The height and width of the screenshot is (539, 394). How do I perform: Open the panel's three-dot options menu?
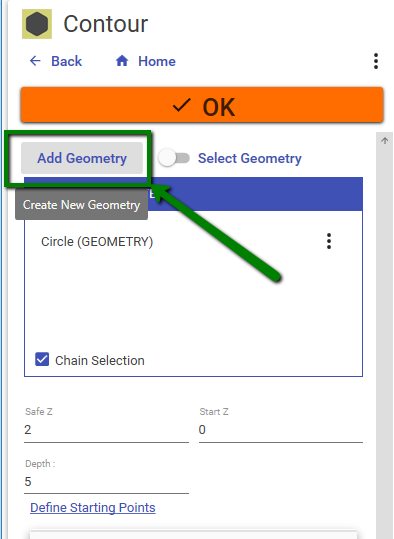[376, 61]
